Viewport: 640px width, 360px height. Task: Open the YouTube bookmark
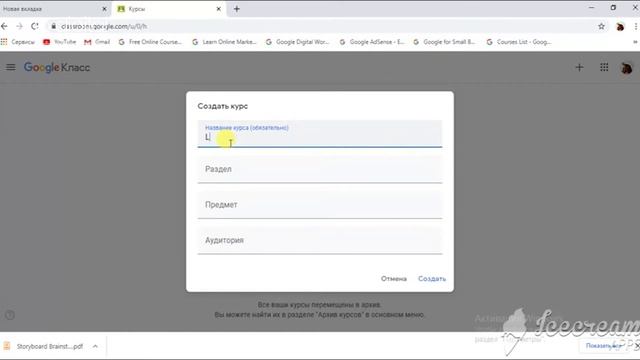[x=60, y=42]
